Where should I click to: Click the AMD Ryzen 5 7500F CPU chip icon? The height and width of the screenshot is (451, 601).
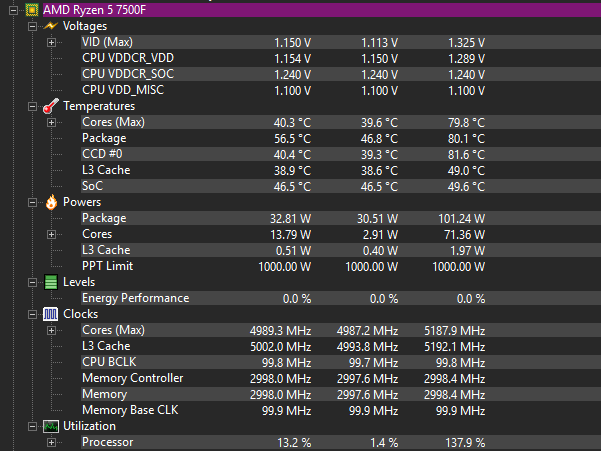[32, 10]
